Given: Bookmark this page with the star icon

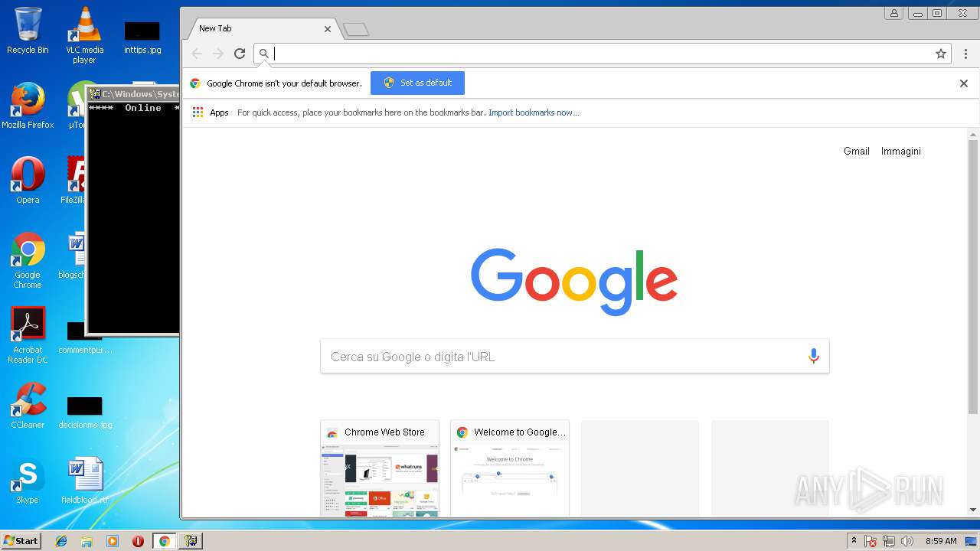Looking at the screenshot, I should pos(941,54).
